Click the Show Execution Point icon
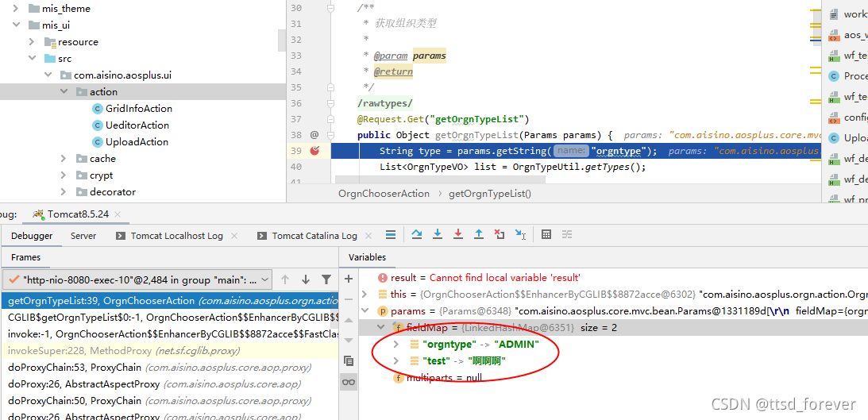Viewport: 868px width, 420px height. [391, 235]
